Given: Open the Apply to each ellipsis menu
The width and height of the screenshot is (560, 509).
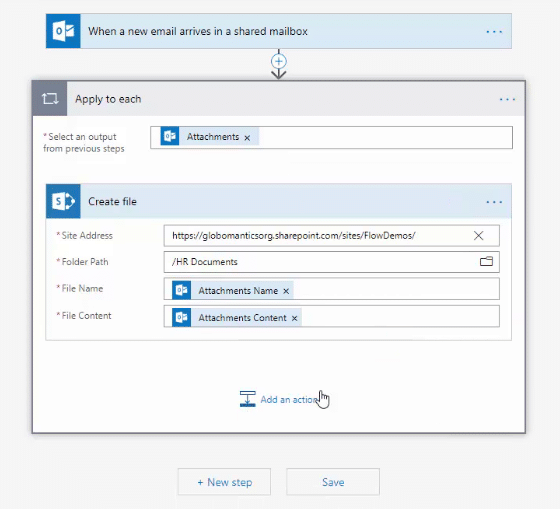Looking at the screenshot, I should click(x=507, y=99).
